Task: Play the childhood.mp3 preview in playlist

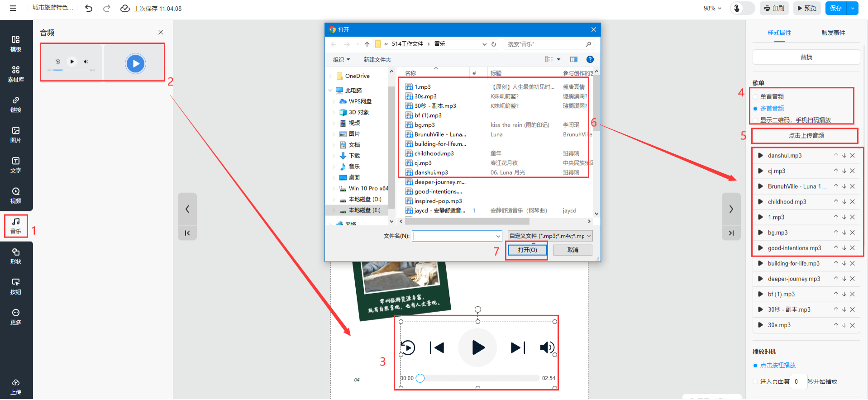Action: tap(760, 202)
